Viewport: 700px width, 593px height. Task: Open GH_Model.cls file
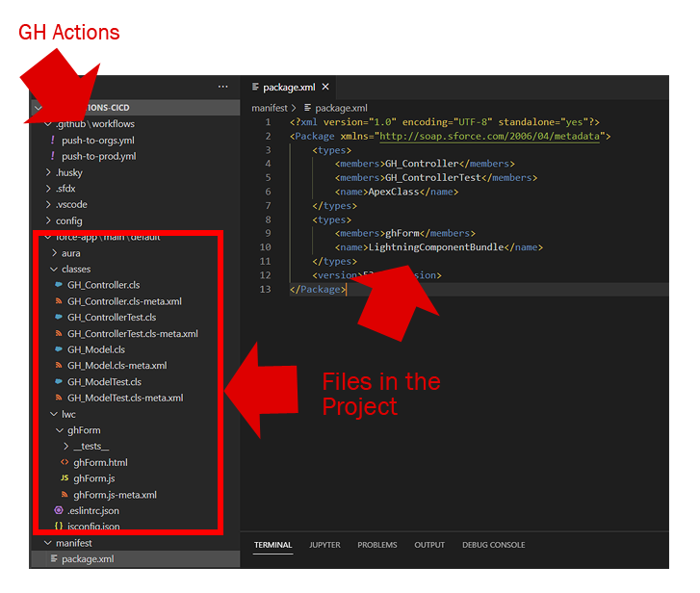pyautogui.click(x=96, y=349)
